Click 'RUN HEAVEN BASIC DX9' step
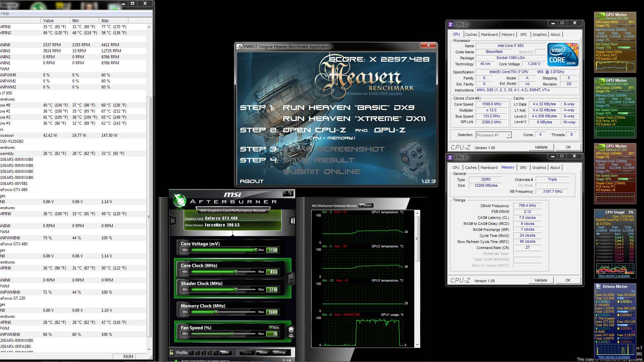Screen dimensions: 644x362 348,108
